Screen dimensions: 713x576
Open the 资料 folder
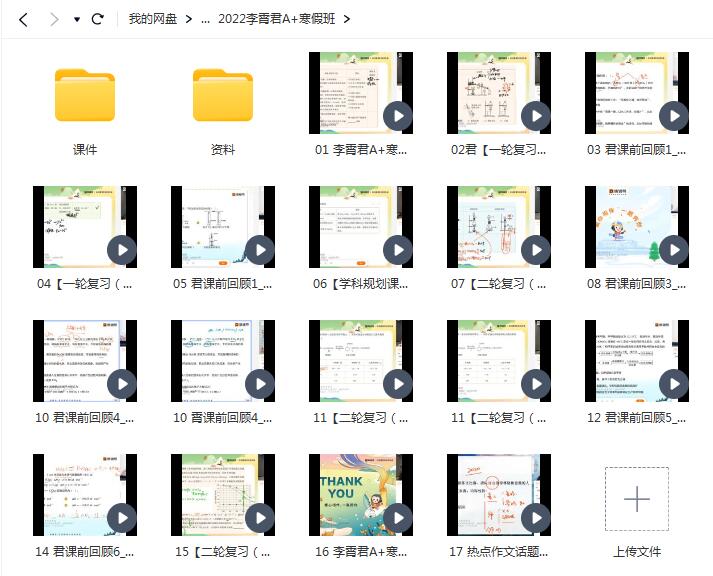(223, 95)
